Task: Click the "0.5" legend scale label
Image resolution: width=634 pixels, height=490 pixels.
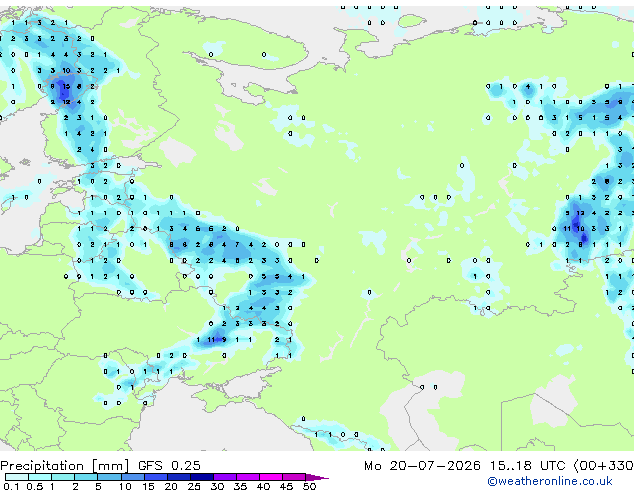Action: 35,486
